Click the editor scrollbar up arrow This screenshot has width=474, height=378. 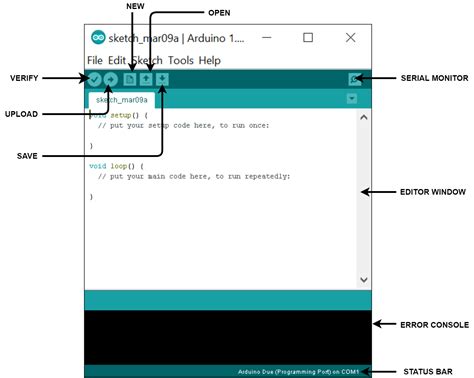point(364,117)
